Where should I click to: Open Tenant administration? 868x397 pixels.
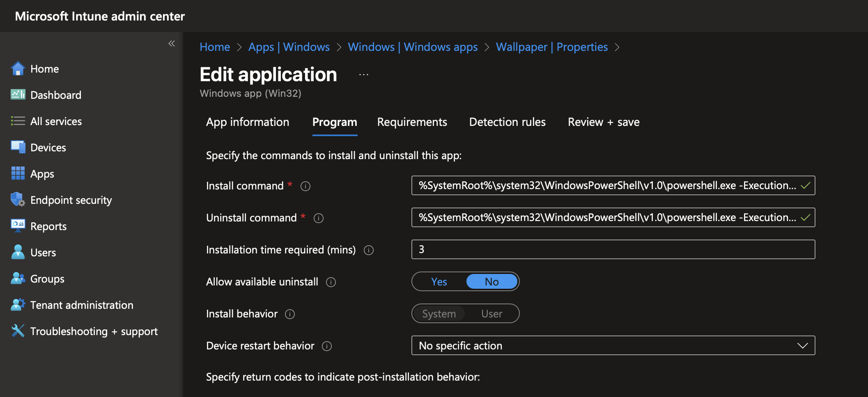pos(82,305)
